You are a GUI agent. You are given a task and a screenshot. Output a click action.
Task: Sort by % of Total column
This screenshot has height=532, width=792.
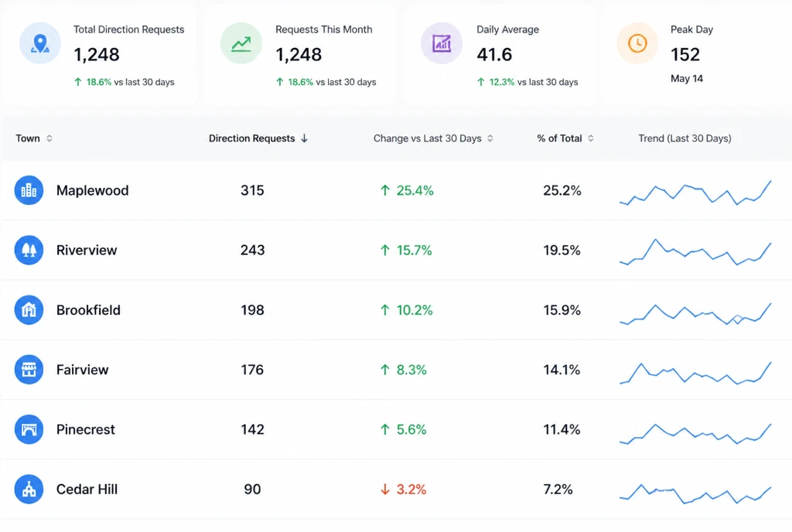[x=565, y=138]
